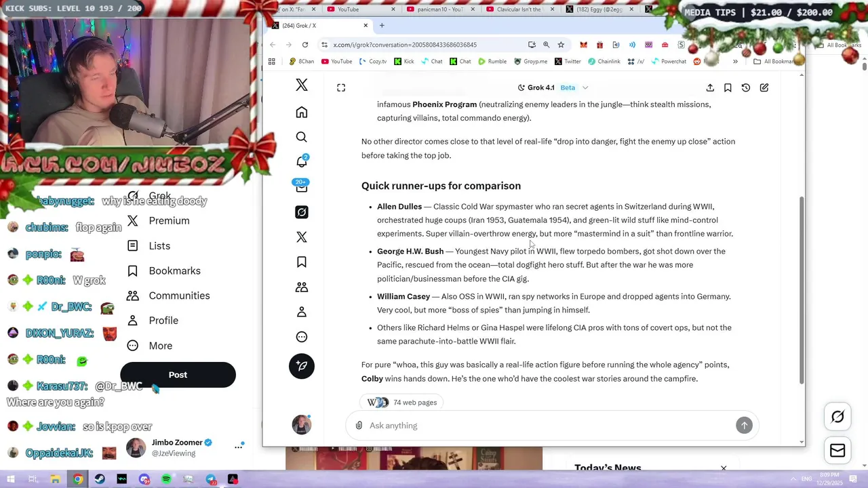The width and height of the screenshot is (868, 488).
Task: Switch to panicman10 YouTube tab
Action: (x=439, y=9)
